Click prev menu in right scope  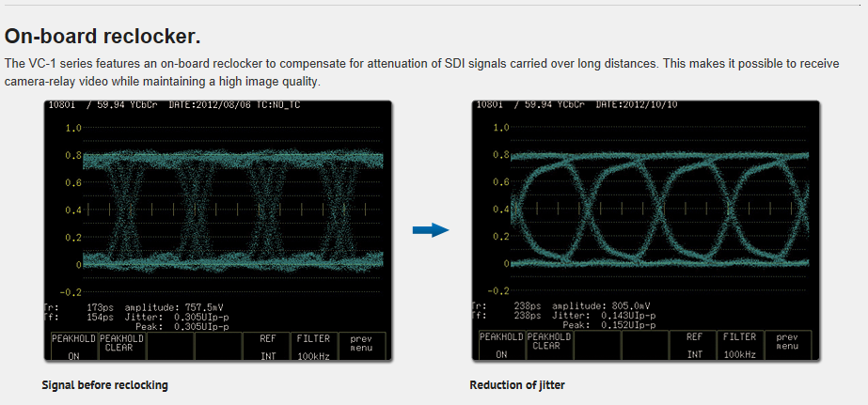point(787,345)
